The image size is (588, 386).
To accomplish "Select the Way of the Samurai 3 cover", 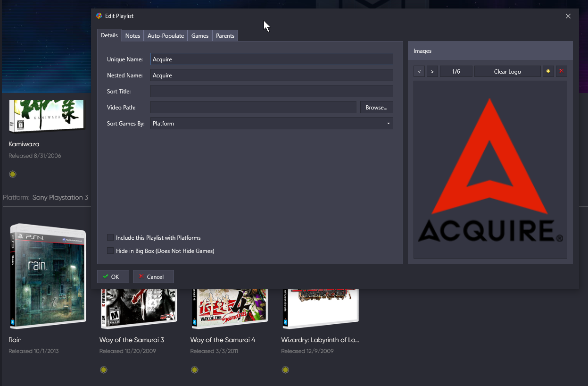I will click(139, 309).
